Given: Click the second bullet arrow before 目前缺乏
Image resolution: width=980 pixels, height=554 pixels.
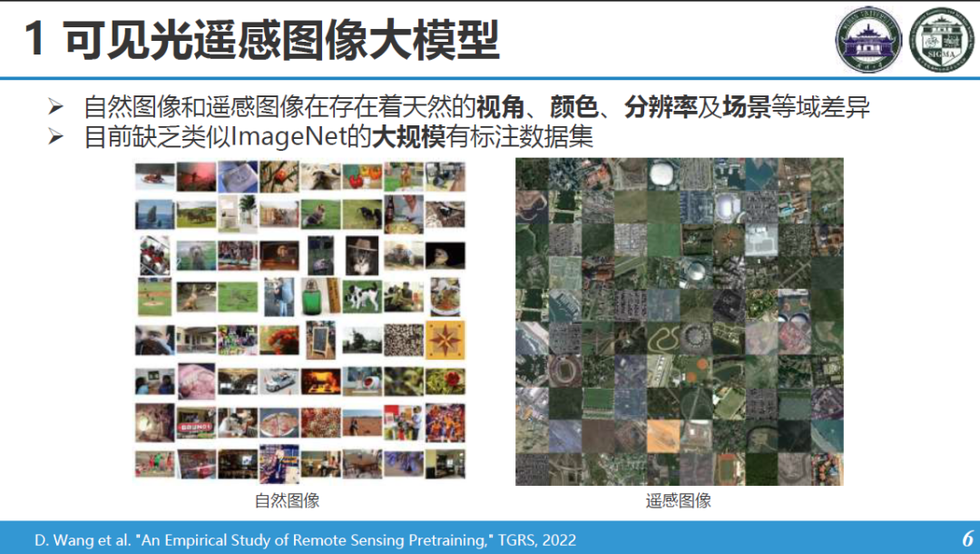Looking at the screenshot, I should (55, 135).
